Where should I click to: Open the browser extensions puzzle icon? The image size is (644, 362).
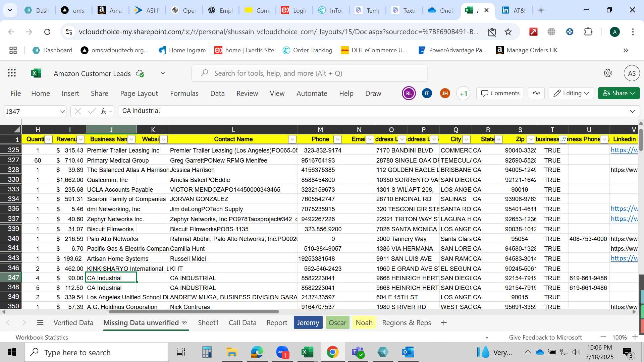click(x=588, y=32)
